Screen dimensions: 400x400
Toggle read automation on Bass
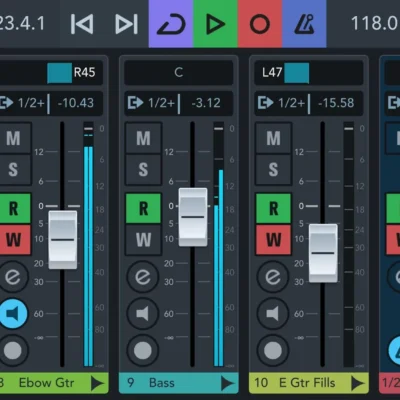click(x=143, y=208)
